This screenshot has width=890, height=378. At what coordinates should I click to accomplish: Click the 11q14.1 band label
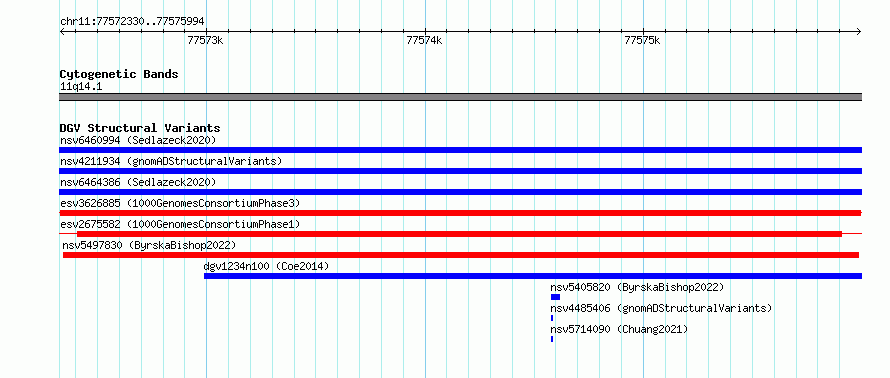(x=81, y=87)
